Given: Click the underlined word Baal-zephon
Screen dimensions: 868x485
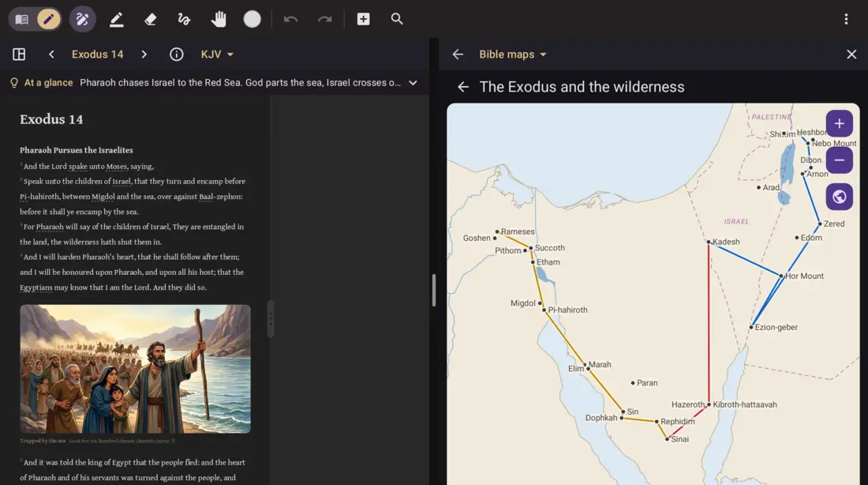Looking at the screenshot, I should click(220, 197).
